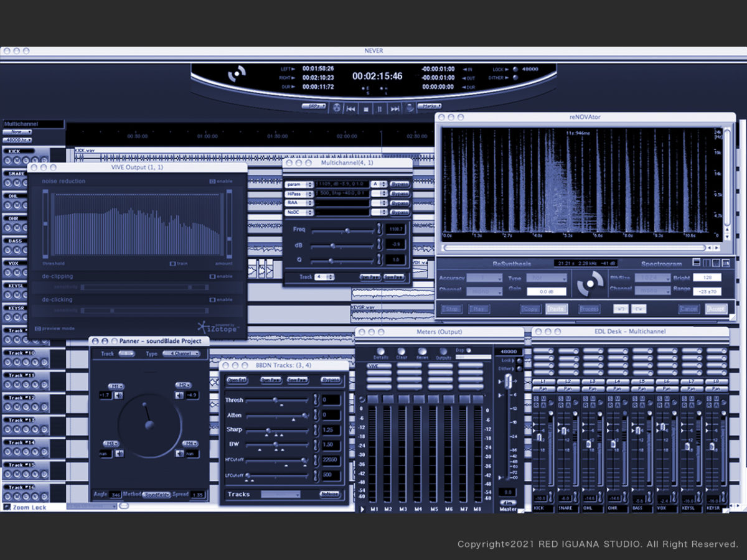Image resolution: width=747 pixels, height=560 pixels.
Task: Click the stop button in main transport
Action: 366,108
